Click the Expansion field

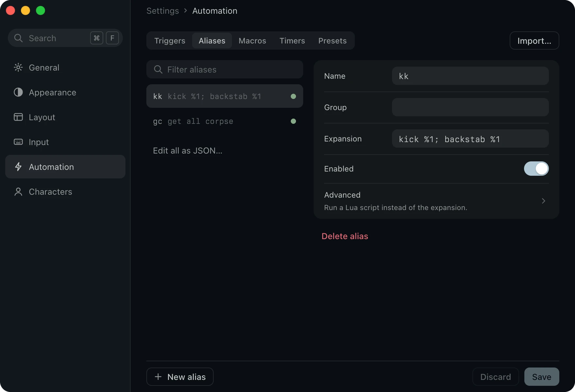tap(470, 139)
